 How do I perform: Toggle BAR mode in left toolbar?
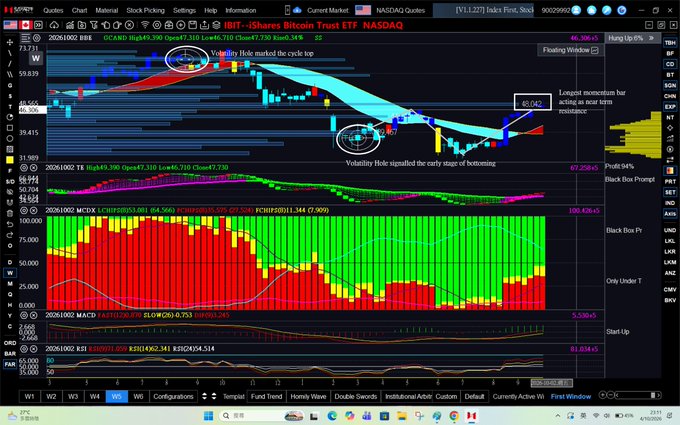point(10,353)
